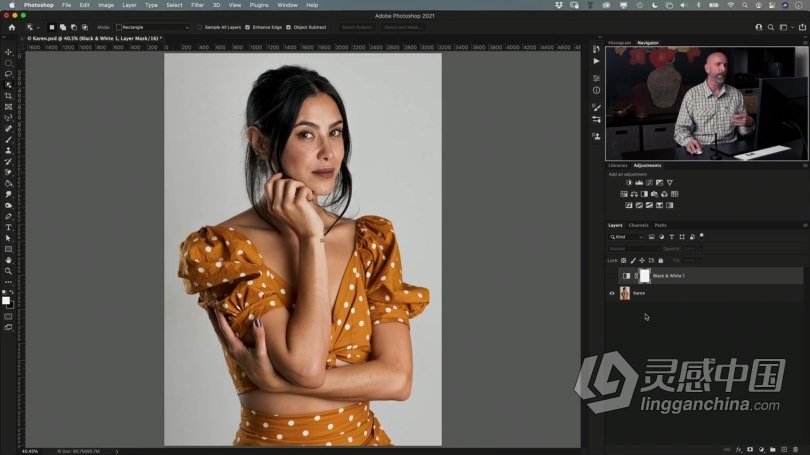Open the Filter menu
This screenshot has width=810, height=455.
point(197,5)
